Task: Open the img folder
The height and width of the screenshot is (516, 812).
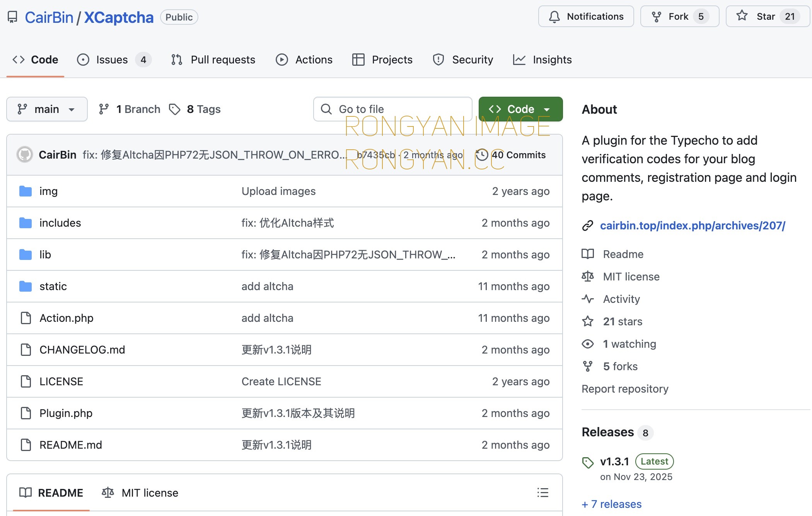Action: (x=48, y=191)
